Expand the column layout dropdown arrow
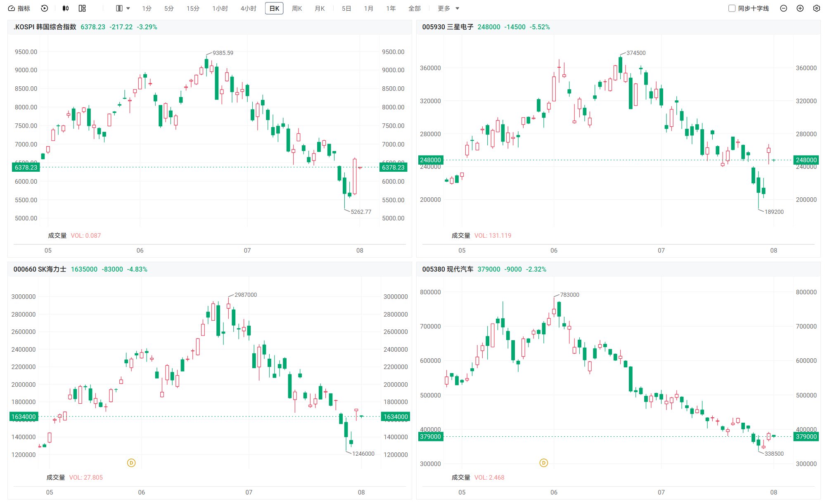 [x=128, y=8]
